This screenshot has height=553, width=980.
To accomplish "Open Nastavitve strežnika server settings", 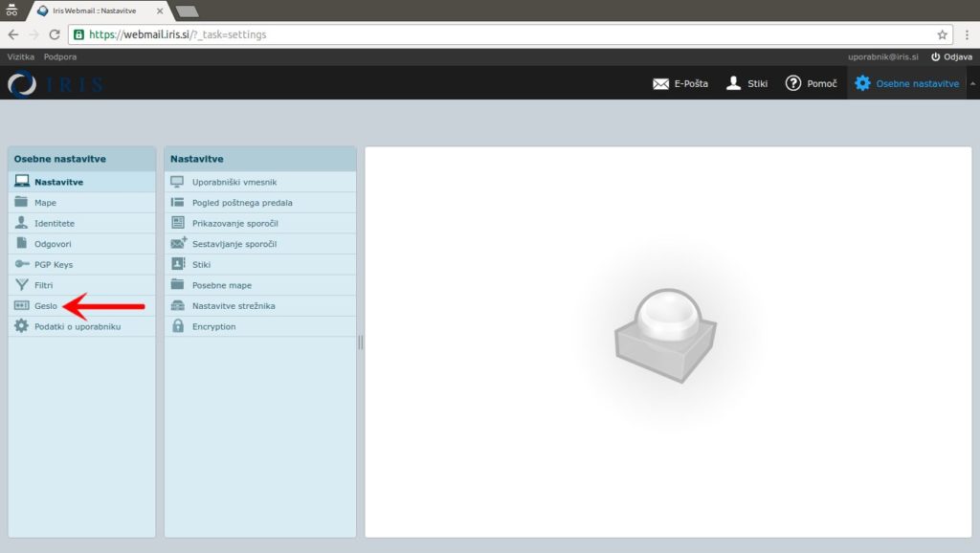I will click(x=234, y=306).
